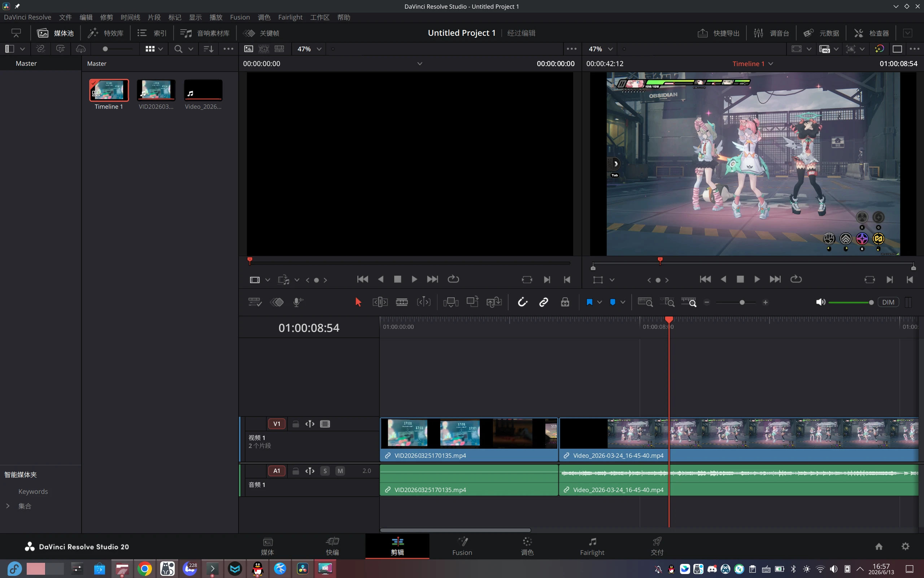924x578 pixels.
Task: Lock the V1 video track
Action: 296,424
